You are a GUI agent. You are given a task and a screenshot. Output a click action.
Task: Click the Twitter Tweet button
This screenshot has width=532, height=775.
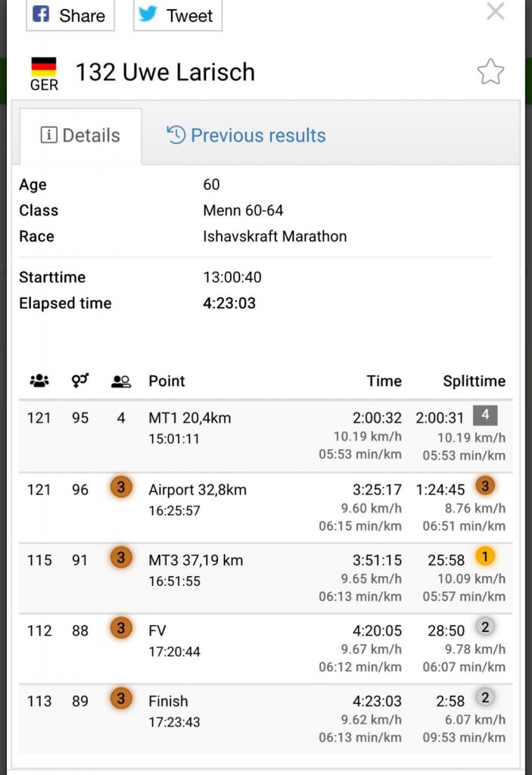coord(177,16)
